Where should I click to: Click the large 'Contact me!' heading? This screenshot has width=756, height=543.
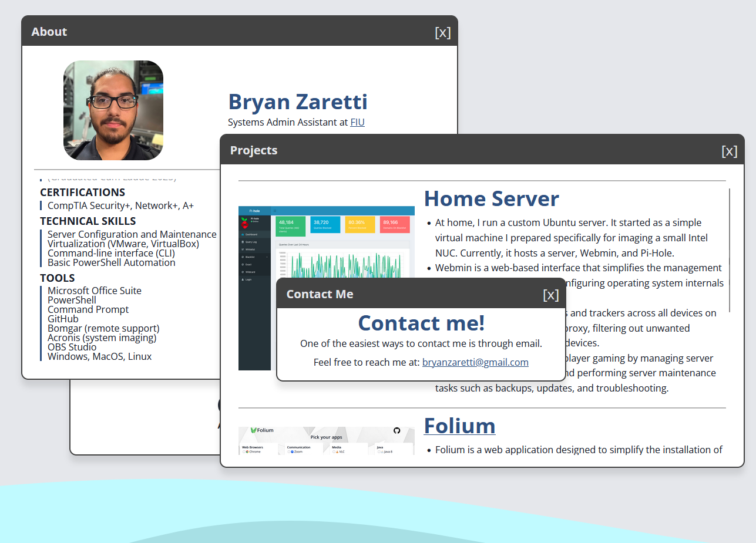(x=421, y=323)
